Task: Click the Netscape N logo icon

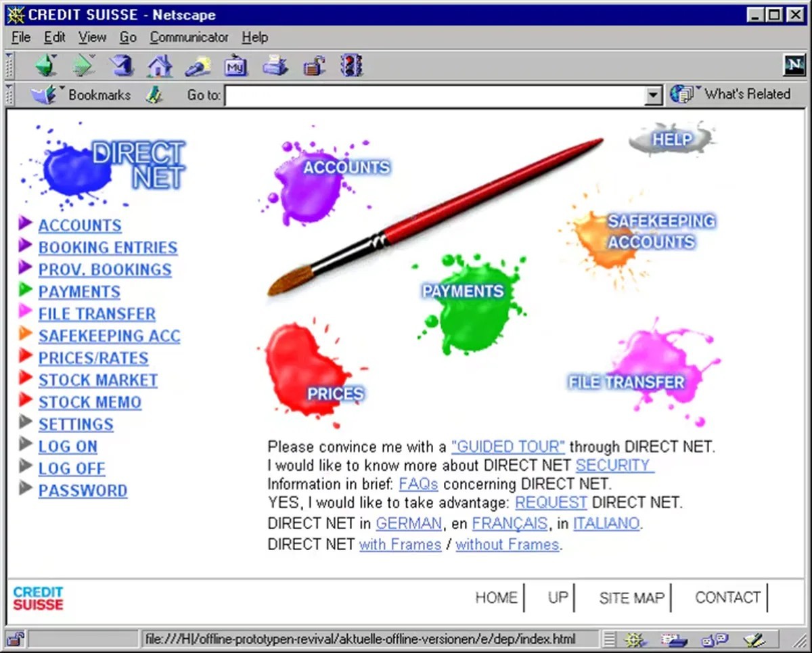Action: coord(794,65)
